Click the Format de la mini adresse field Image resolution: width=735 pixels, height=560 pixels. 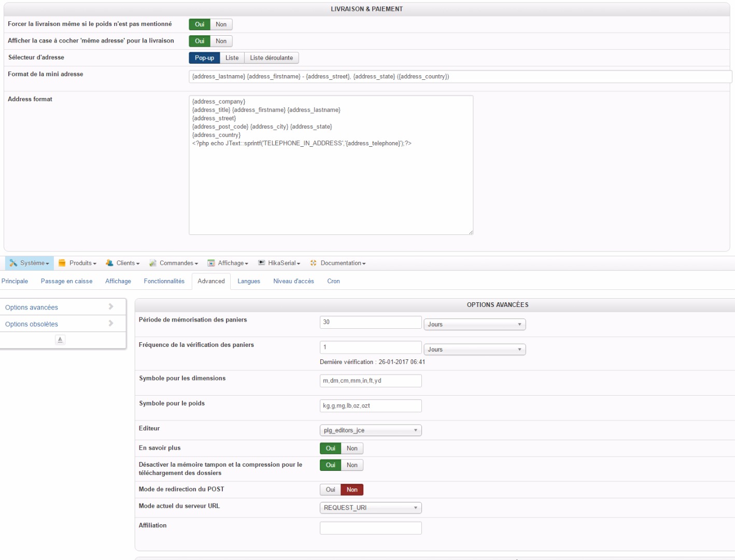(x=460, y=77)
